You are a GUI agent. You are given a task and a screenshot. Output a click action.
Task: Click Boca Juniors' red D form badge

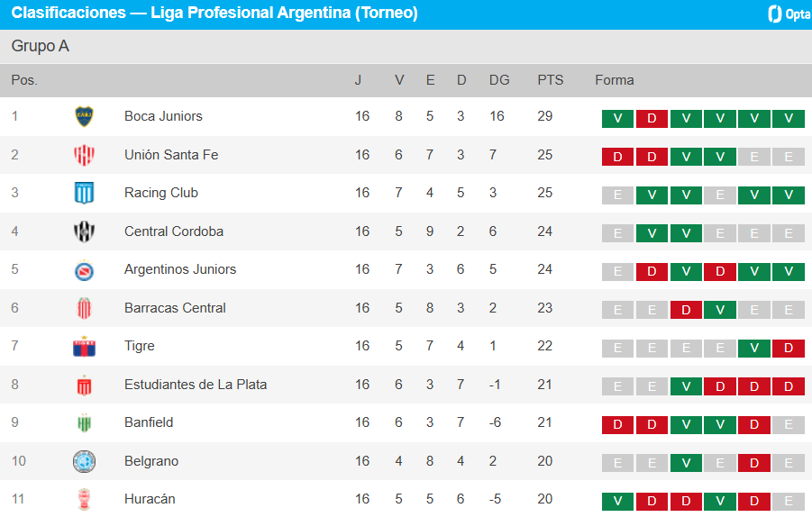coord(652,119)
